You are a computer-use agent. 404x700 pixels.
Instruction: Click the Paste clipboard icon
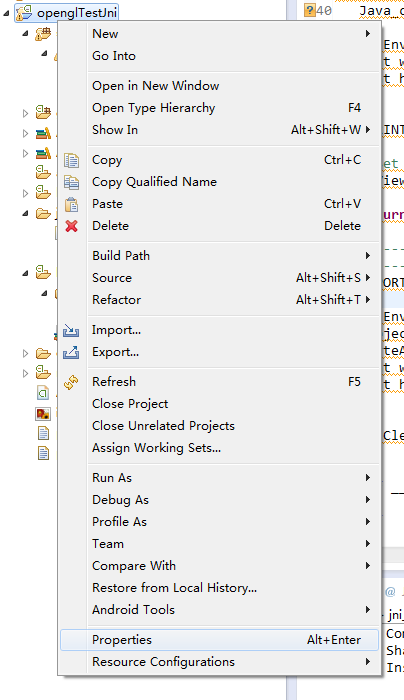click(71, 204)
